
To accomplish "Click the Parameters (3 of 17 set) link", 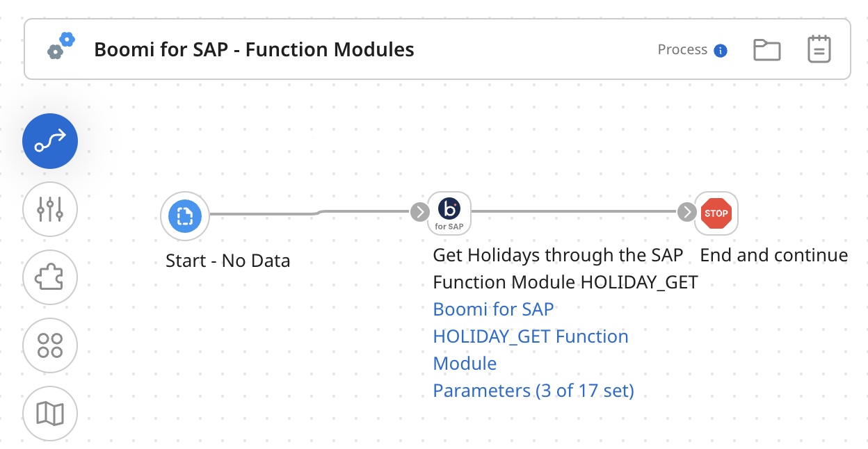I will pos(533,390).
